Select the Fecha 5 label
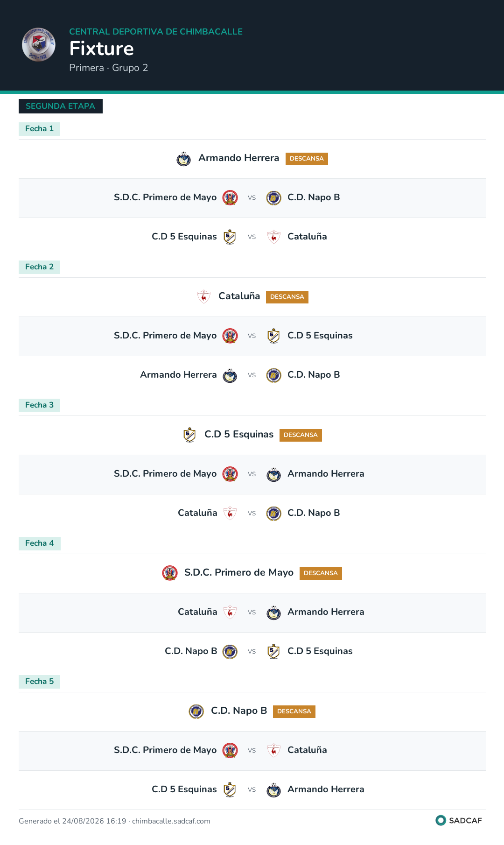The width and height of the screenshot is (504, 845). (x=40, y=682)
